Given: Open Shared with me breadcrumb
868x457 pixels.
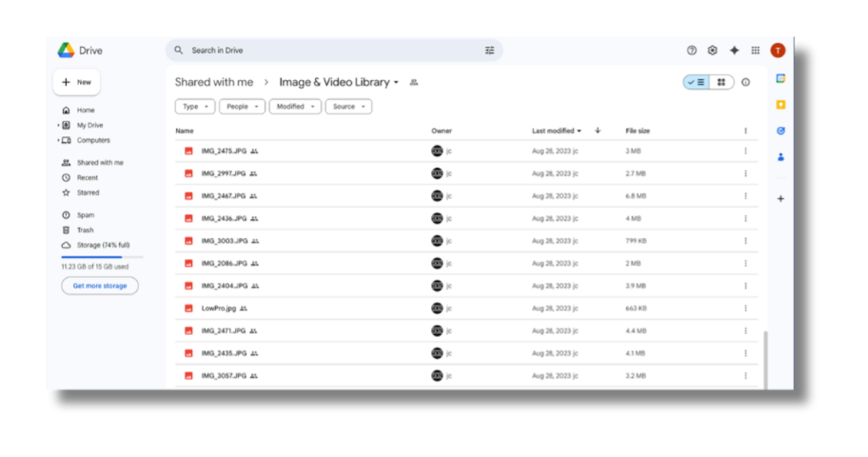Looking at the screenshot, I should click(214, 82).
